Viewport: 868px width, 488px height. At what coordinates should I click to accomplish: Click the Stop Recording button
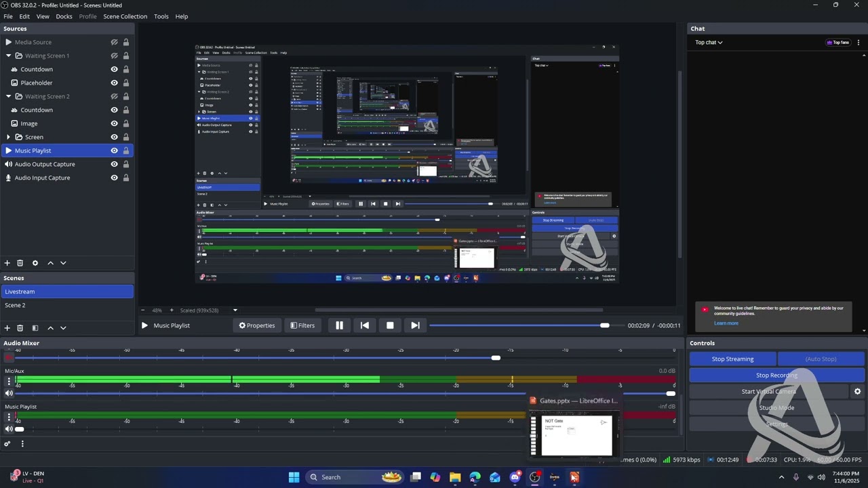click(777, 375)
